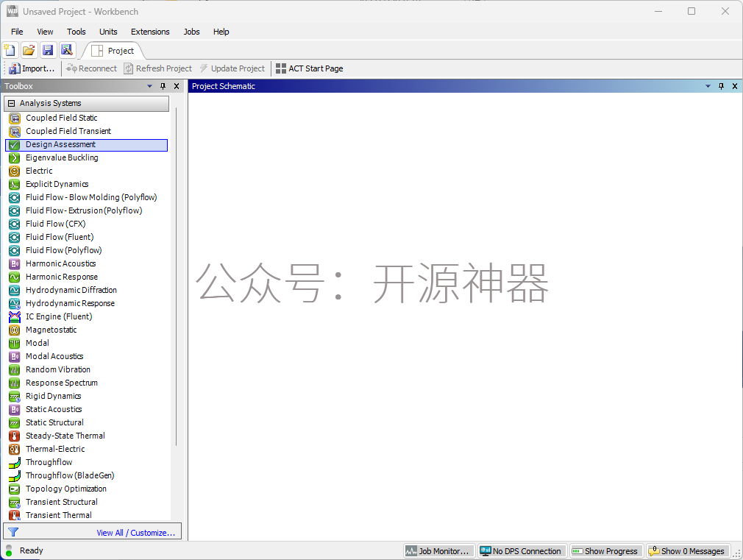Click No DPS Connection status button
The width and height of the screenshot is (743, 560).
(521, 551)
